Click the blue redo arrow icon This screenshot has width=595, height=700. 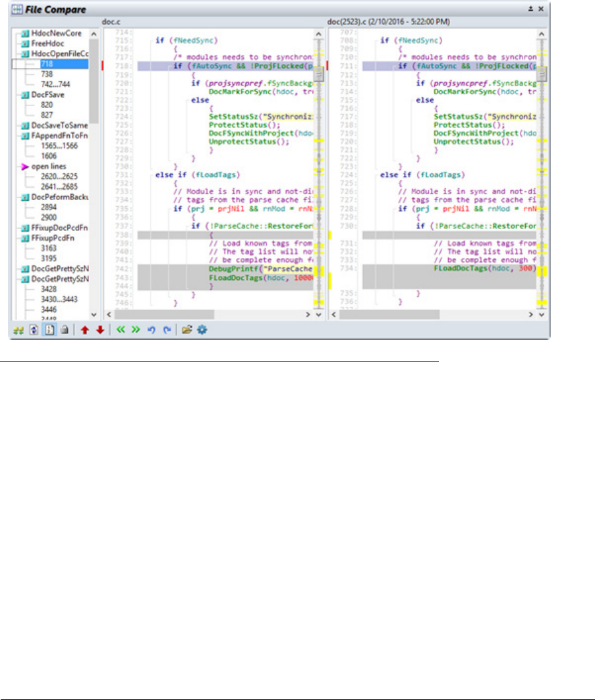165,329
